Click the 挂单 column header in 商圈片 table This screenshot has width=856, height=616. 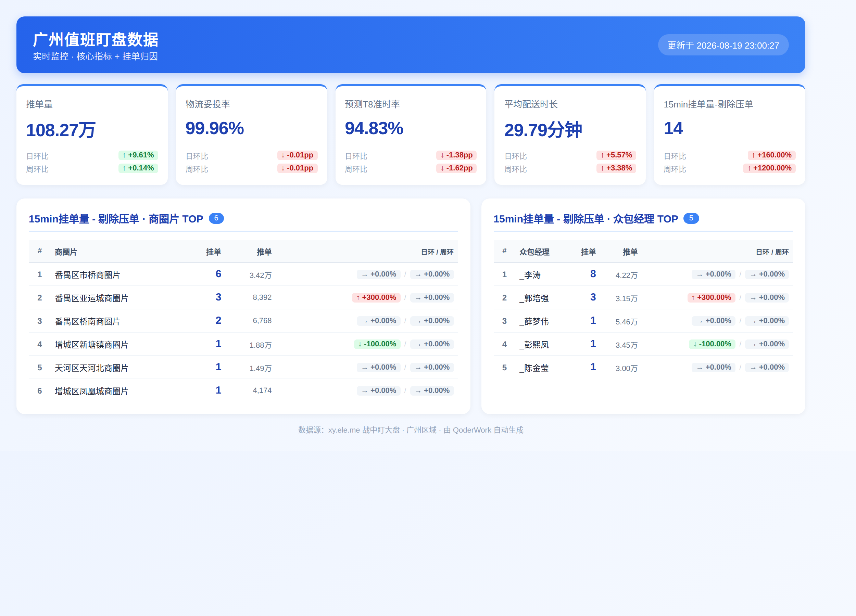coord(213,252)
